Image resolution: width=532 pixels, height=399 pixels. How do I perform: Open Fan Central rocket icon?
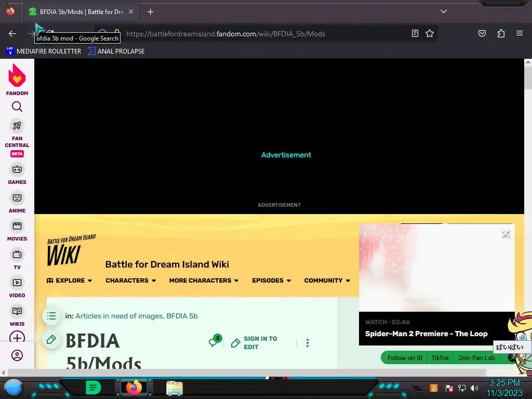click(x=17, y=126)
